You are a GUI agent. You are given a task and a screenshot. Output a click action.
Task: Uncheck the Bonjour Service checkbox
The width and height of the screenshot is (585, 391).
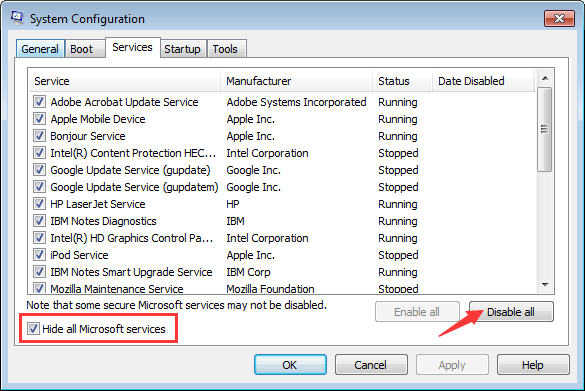(x=39, y=136)
